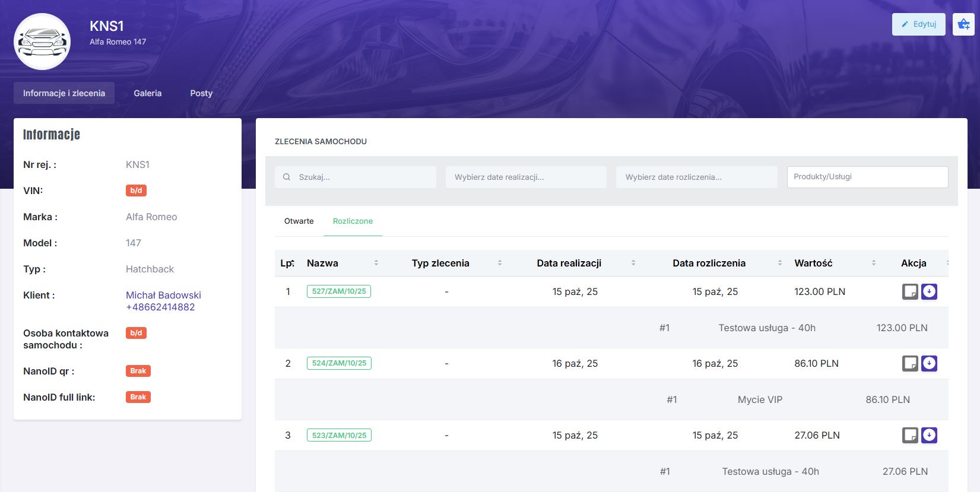Click the car avatar profile image
Image resolution: width=980 pixels, height=492 pixels.
[x=42, y=42]
